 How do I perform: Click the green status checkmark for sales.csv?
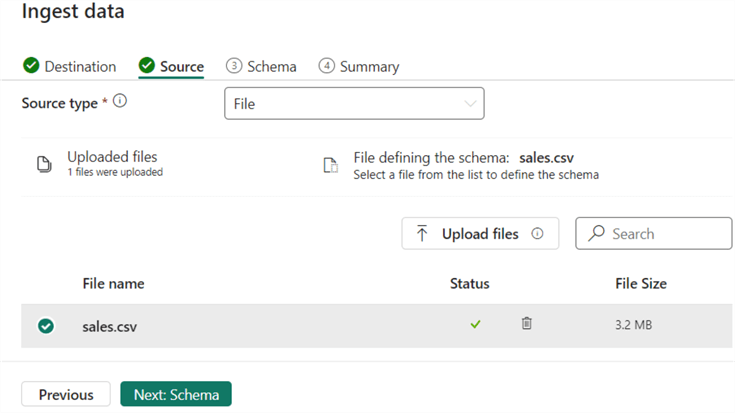click(475, 324)
